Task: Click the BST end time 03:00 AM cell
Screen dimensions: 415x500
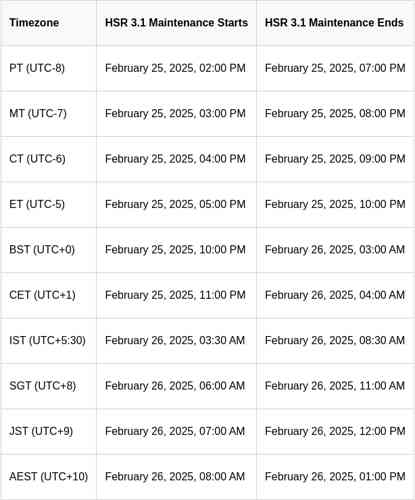Action: (335, 249)
